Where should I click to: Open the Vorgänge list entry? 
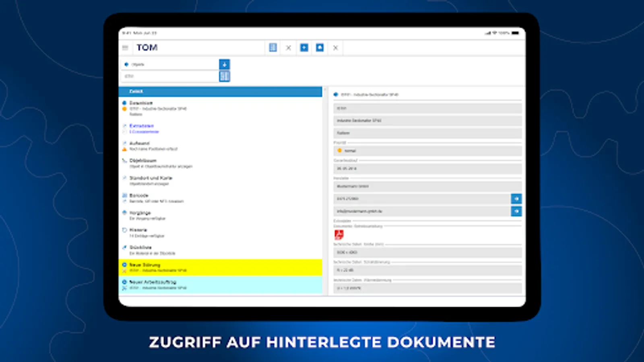pos(221,216)
